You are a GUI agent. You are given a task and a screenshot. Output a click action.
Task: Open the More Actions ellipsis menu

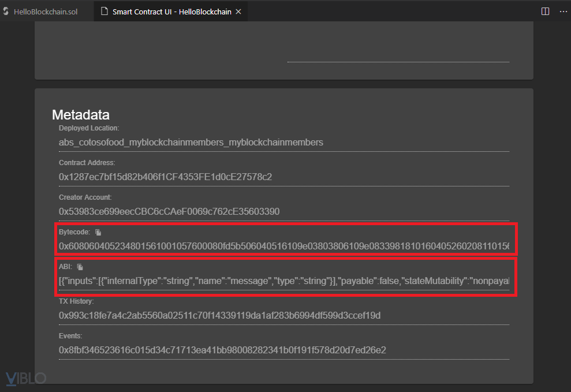(x=563, y=12)
